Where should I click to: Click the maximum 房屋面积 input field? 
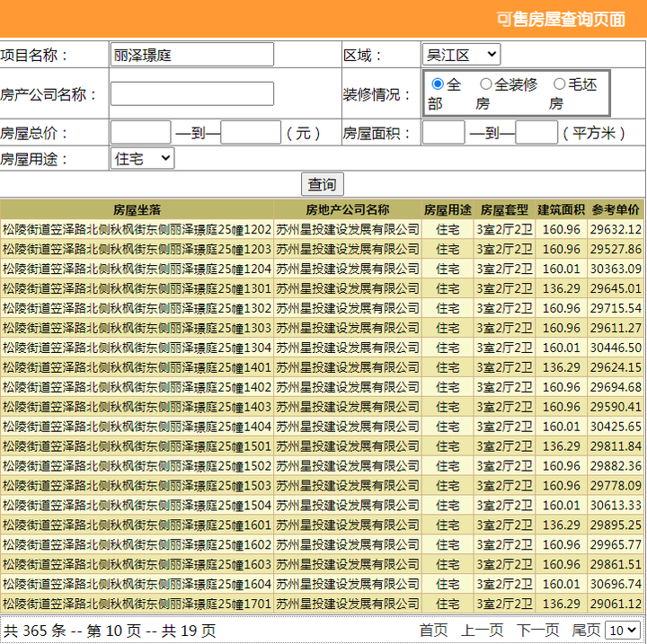click(x=536, y=132)
